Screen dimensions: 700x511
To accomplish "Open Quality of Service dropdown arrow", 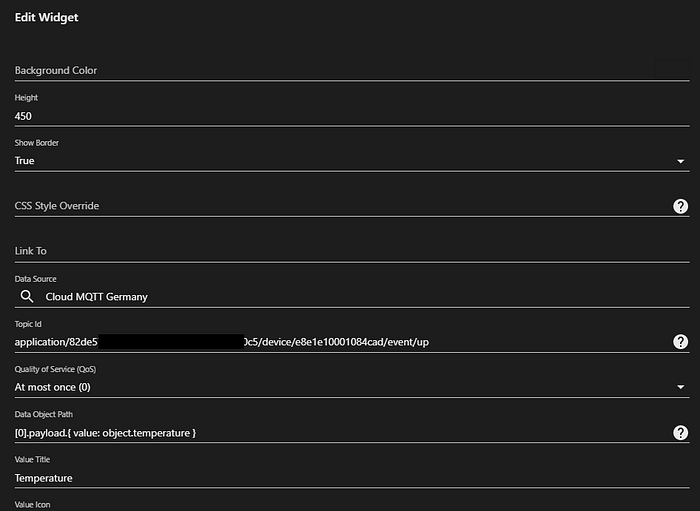I will pyautogui.click(x=680, y=387).
